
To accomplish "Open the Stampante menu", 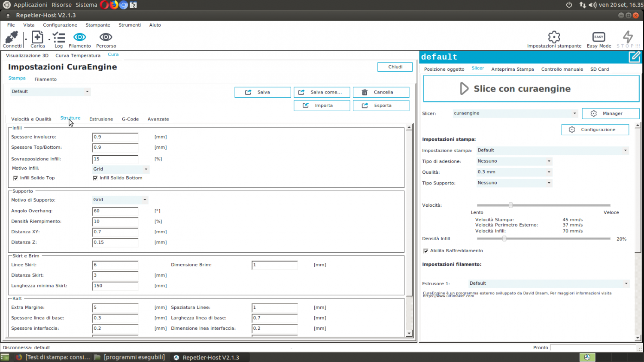I will 98,25.
